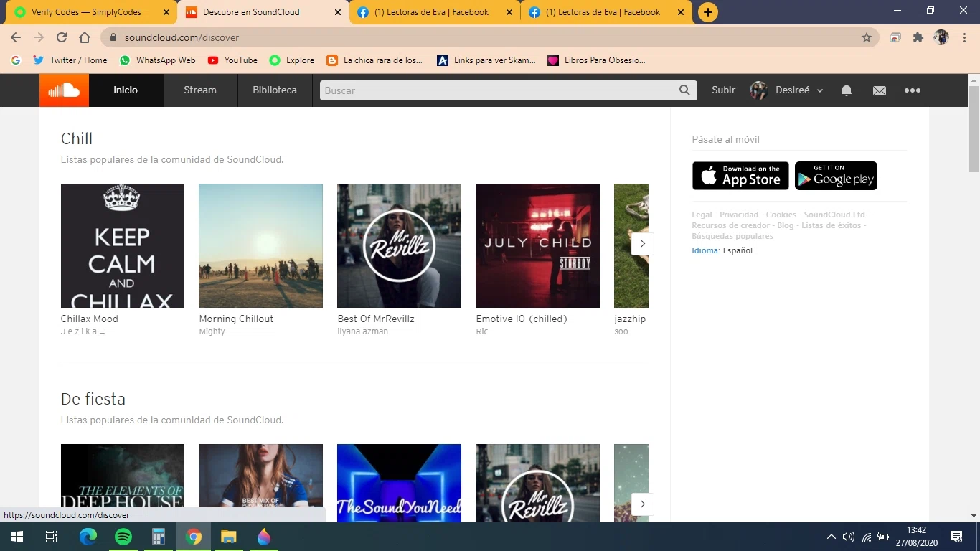Click the De fiesta section heading

[93, 399]
